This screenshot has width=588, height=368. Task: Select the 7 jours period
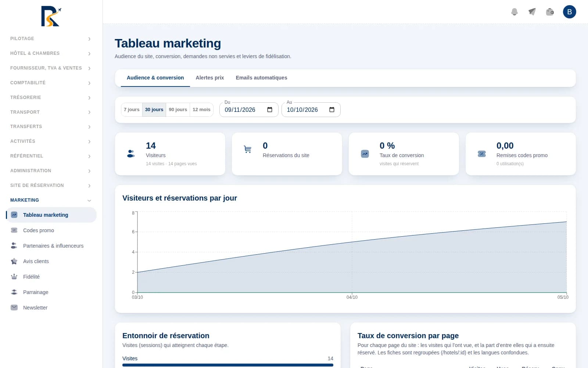point(132,110)
